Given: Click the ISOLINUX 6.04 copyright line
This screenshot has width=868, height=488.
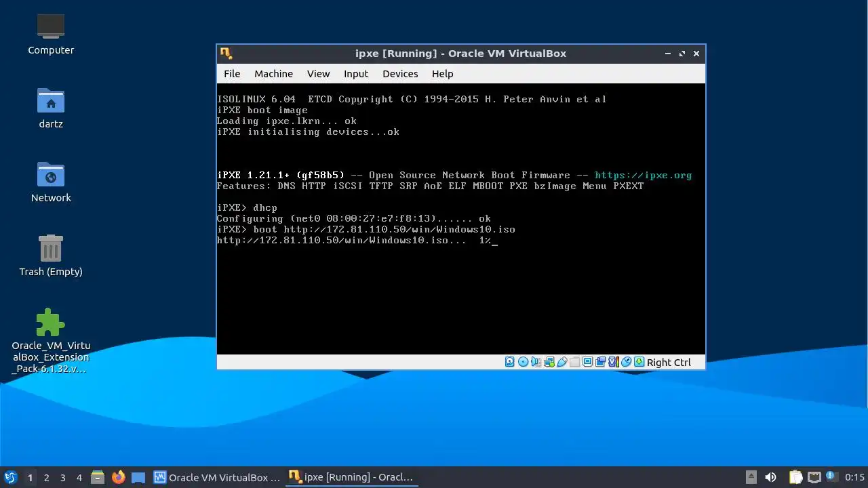Looking at the screenshot, I should click(x=412, y=99).
